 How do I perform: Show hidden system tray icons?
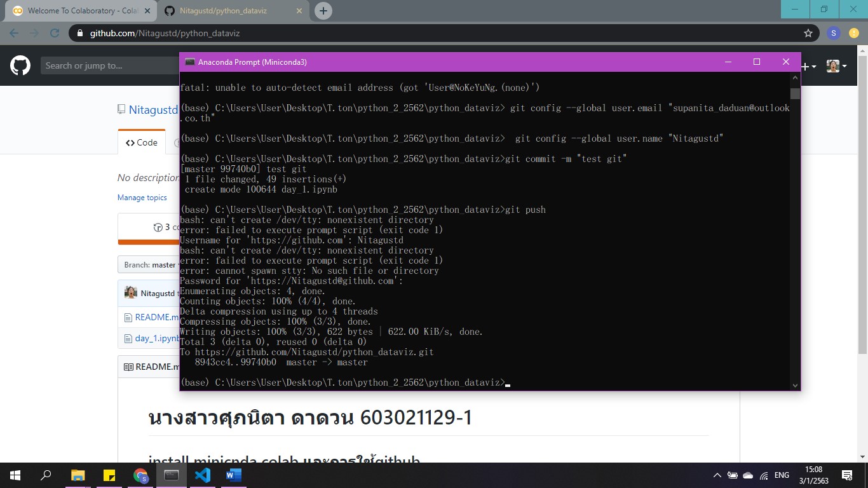point(717,475)
